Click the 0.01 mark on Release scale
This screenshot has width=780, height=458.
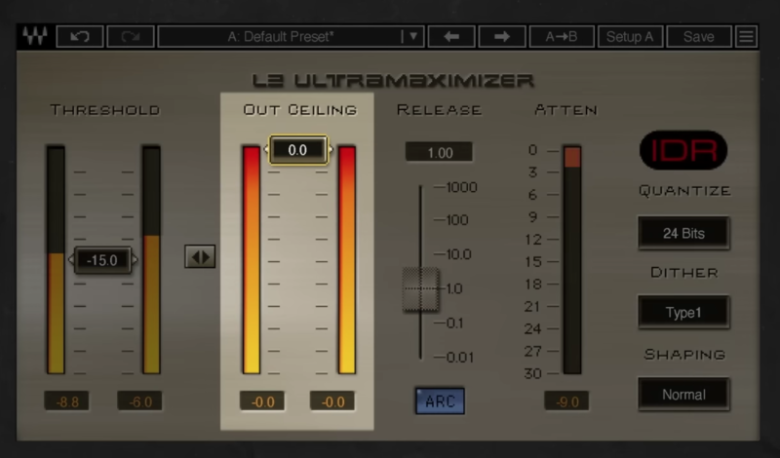[460, 357]
